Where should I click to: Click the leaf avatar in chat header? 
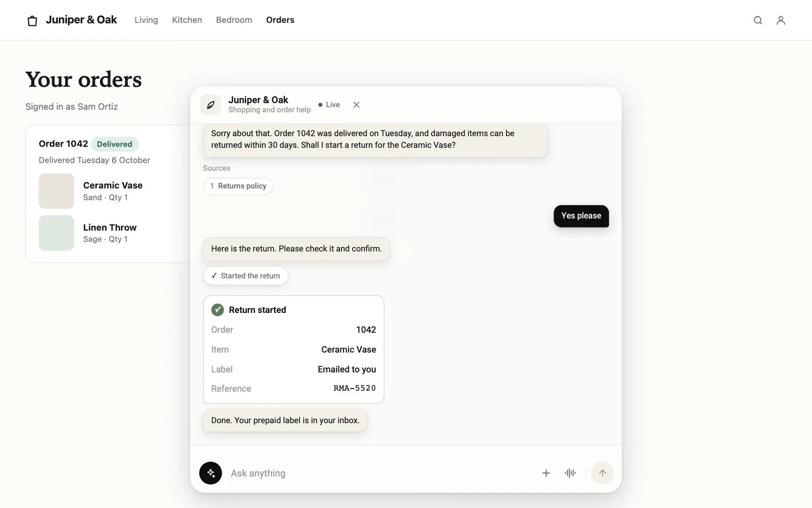click(211, 105)
